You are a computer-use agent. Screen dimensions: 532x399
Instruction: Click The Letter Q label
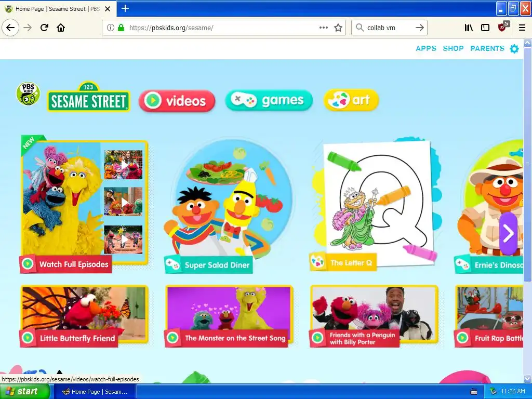tap(351, 262)
